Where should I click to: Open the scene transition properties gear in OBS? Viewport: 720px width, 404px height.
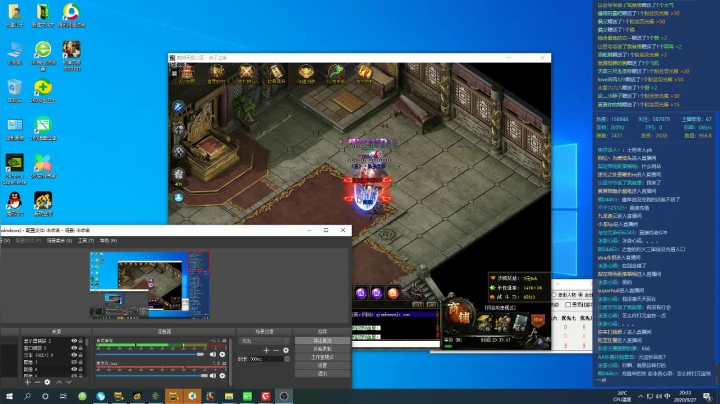point(286,350)
